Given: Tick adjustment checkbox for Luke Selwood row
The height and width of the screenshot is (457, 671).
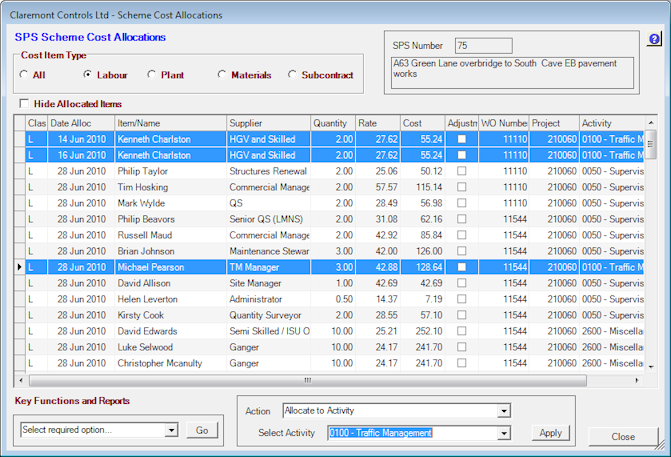Looking at the screenshot, I should [x=461, y=347].
